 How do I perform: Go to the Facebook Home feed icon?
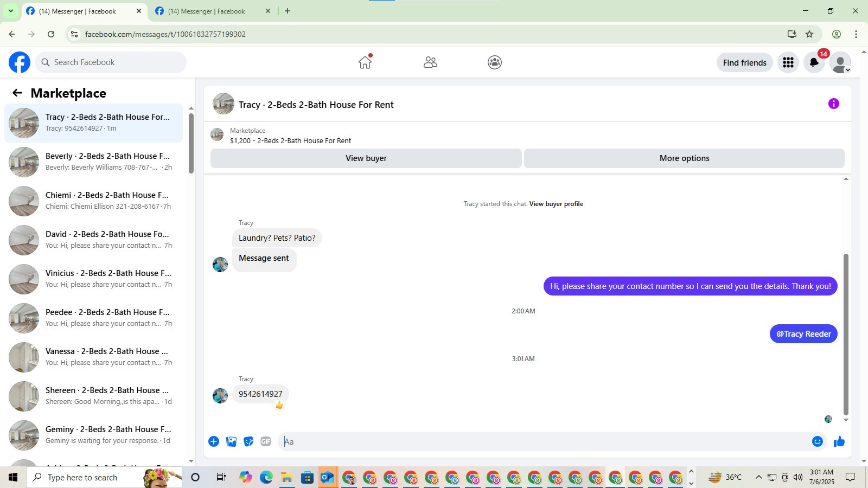[365, 62]
